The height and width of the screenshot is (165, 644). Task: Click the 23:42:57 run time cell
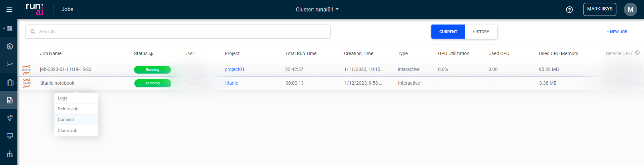[294, 69]
